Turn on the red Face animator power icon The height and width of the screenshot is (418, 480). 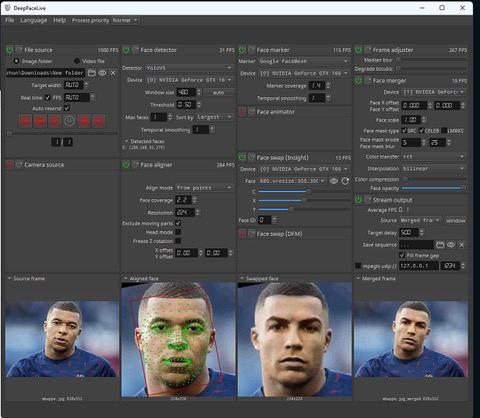tap(242, 112)
